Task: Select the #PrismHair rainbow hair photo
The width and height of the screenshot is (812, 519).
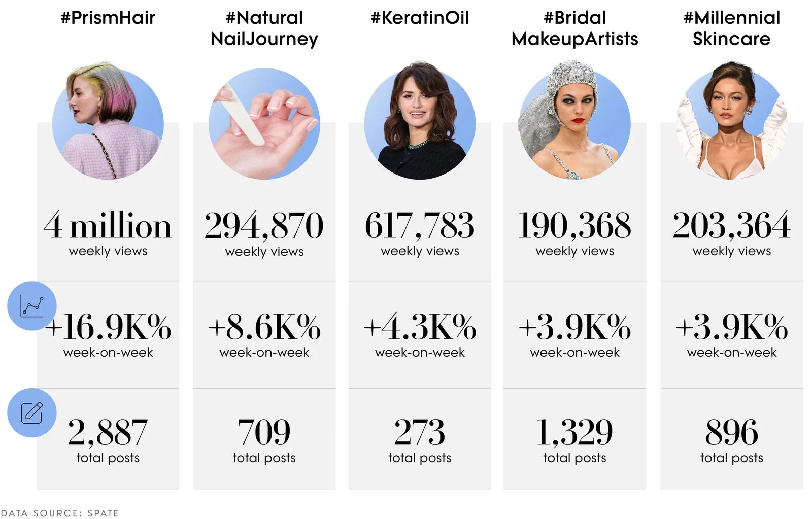Action: click(108, 121)
